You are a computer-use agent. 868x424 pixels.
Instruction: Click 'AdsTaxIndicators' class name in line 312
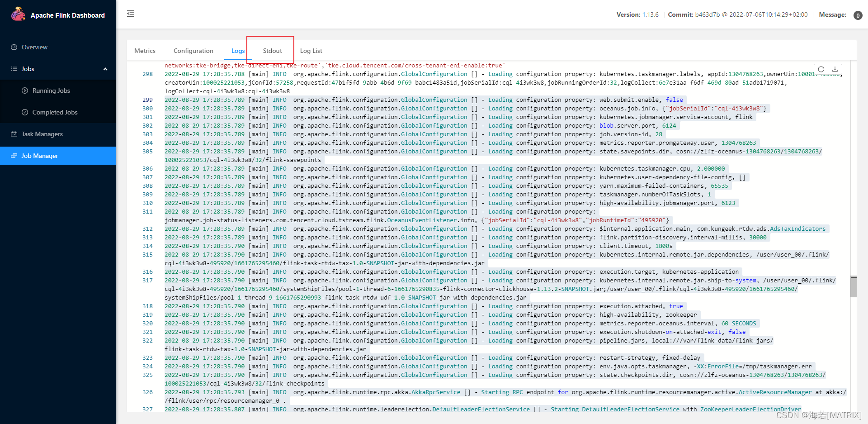[797, 229]
